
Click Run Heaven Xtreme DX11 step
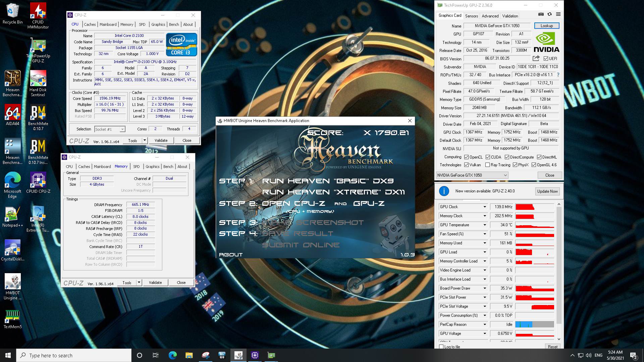(333, 192)
